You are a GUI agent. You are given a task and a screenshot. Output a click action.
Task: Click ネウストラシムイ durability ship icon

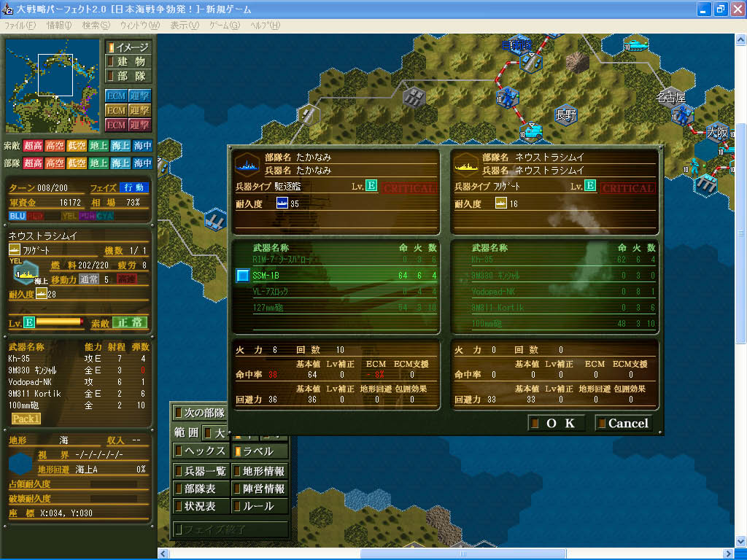500,203
